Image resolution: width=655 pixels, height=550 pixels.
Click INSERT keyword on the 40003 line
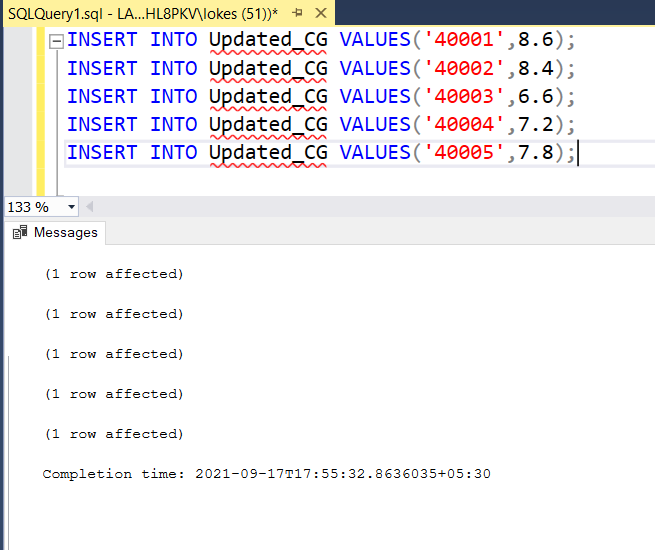tap(102, 96)
